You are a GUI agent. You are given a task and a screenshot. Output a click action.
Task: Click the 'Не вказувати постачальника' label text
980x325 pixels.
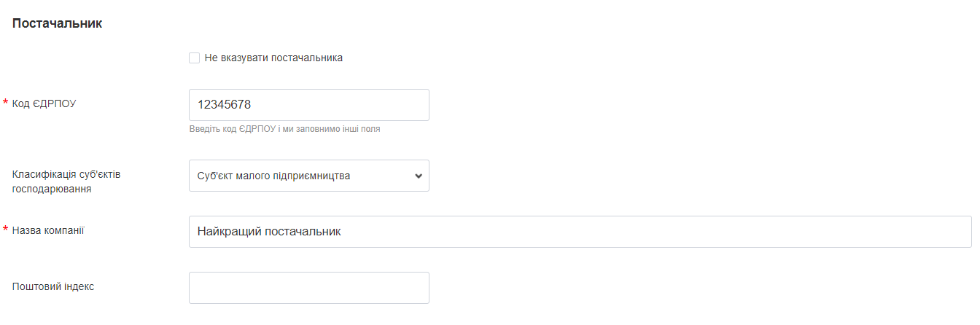click(273, 58)
